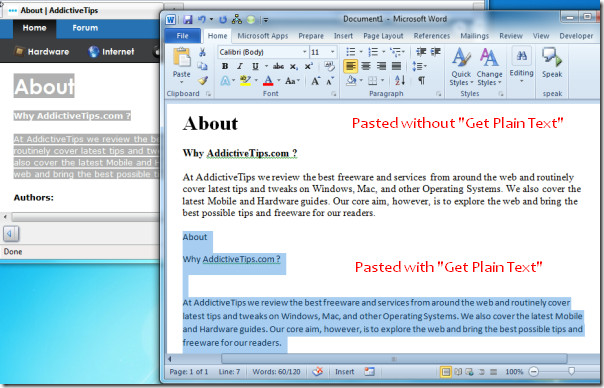
Task: Click the Redo icon in Quick Access Toolbar
Action: point(223,19)
